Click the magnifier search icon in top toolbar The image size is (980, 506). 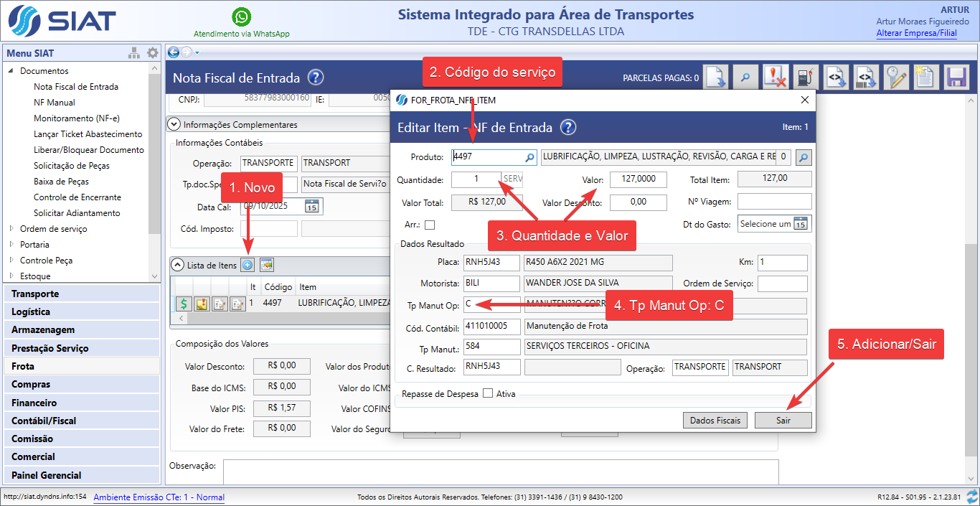745,78
